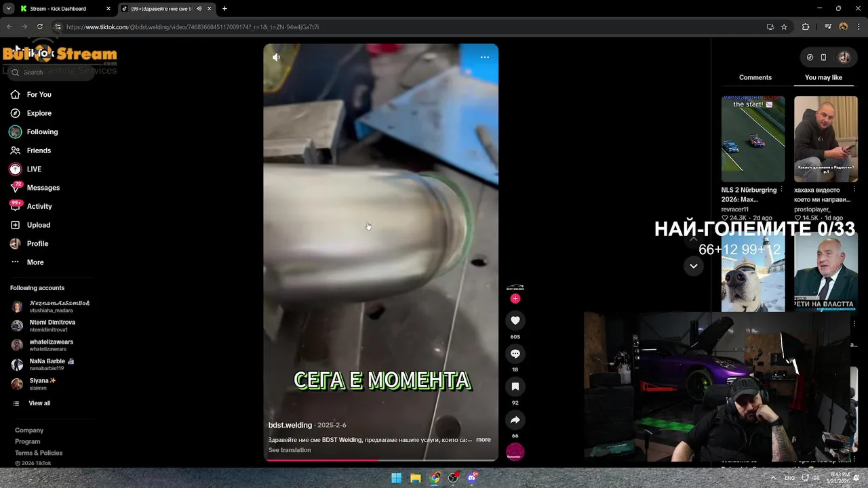Open the video three-dot options menu
Image resolution: width=868 pixels, height=488 pixels.
point(485,58)
